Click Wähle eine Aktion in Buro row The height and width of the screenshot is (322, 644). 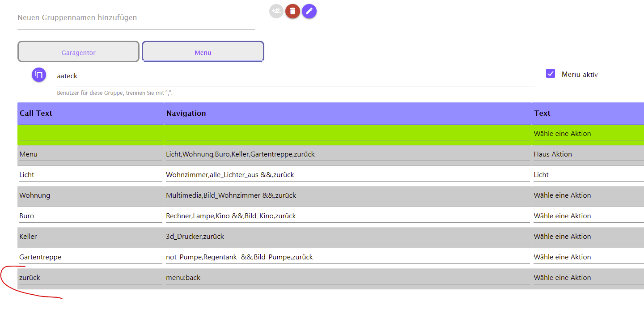tap(589, 216)
